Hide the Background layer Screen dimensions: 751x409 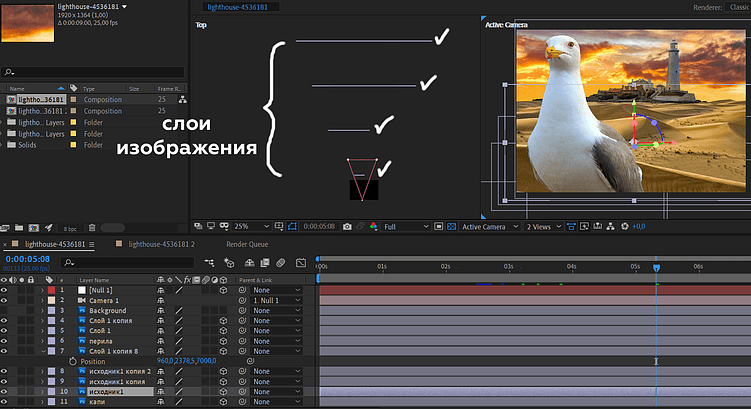pos(4,311)
